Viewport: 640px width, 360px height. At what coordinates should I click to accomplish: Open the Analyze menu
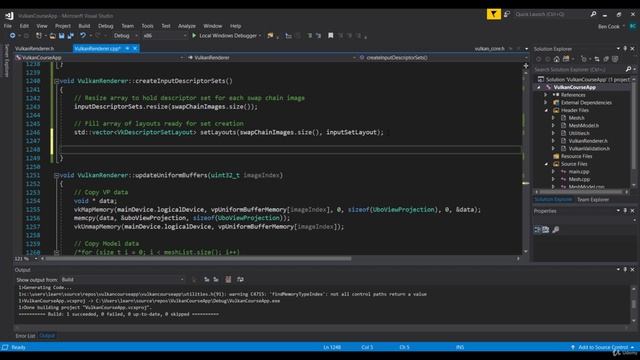click(187, 26)
